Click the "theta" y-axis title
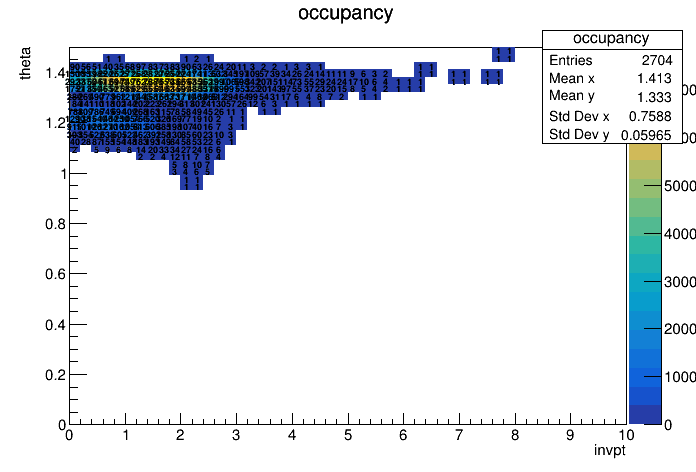This screenshot has width=696, height=472. (x=25, y=63)
